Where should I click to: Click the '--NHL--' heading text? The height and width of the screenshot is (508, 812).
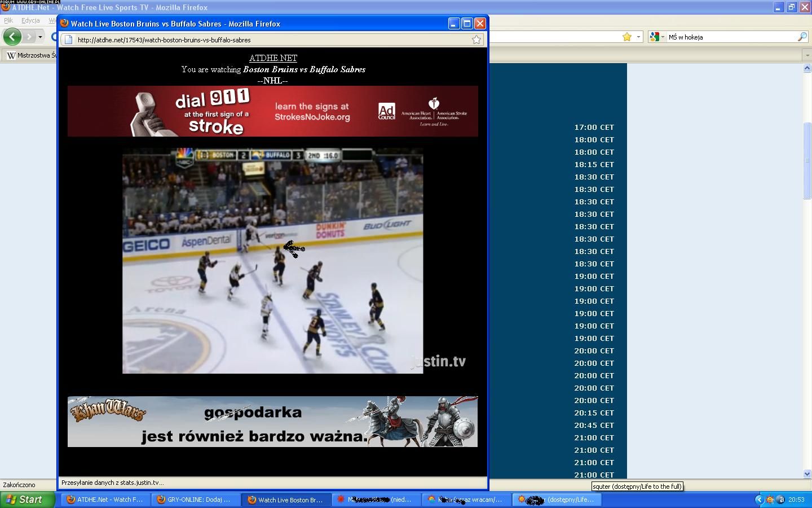(273, 81)
